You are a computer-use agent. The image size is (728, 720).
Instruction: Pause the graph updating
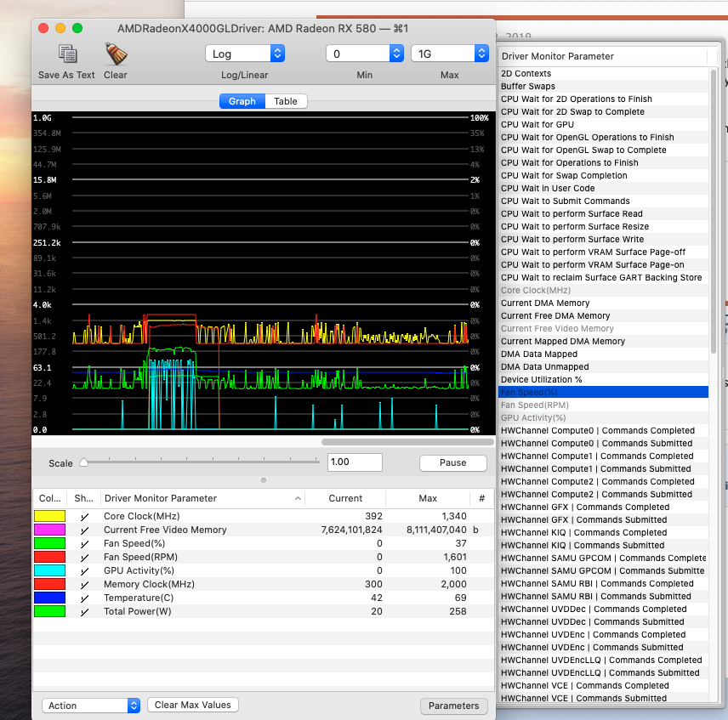452,462
